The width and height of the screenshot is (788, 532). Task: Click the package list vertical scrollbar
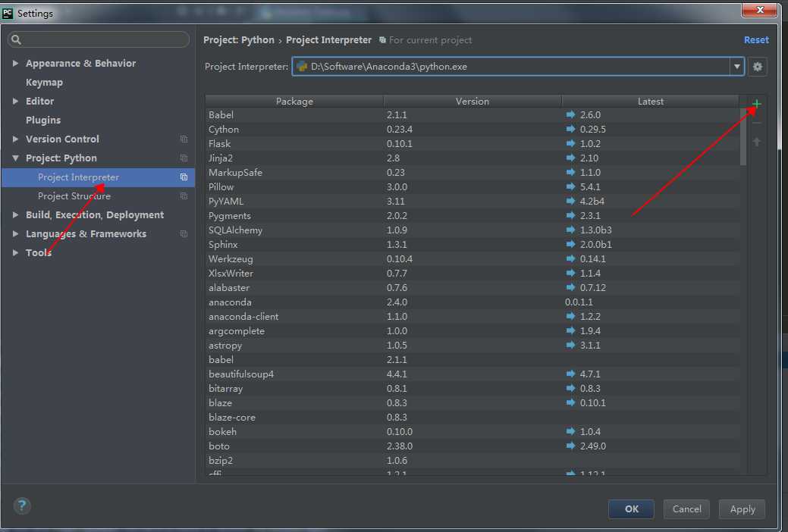click(742, 136)
